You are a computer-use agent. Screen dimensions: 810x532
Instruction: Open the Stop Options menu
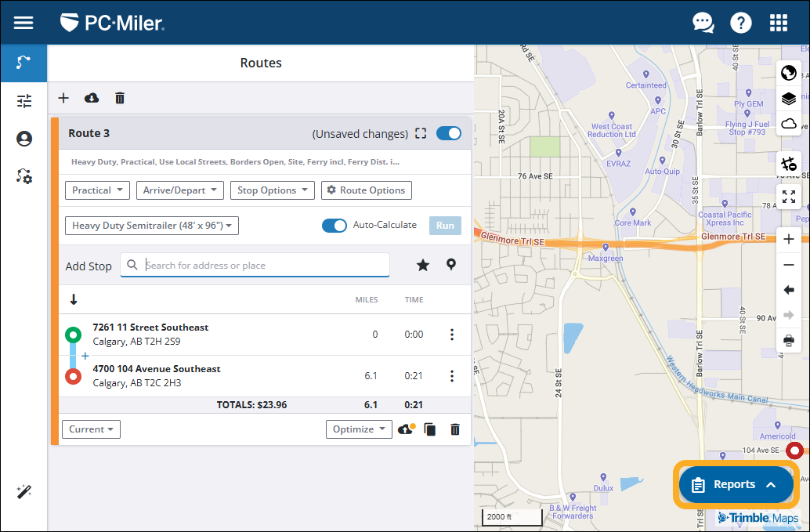(273, 190)
